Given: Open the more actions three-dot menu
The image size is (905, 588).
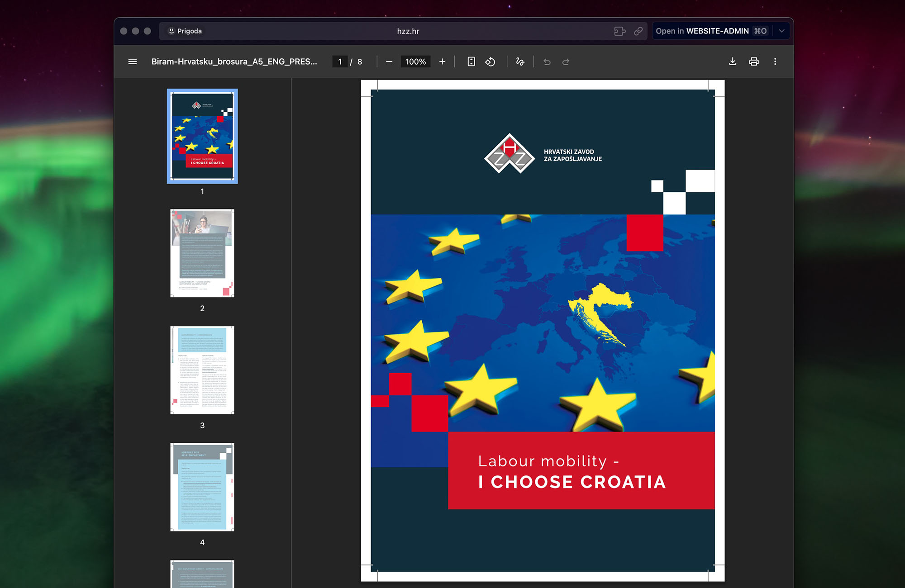Looking at the screenshot, I should (775, 62).
